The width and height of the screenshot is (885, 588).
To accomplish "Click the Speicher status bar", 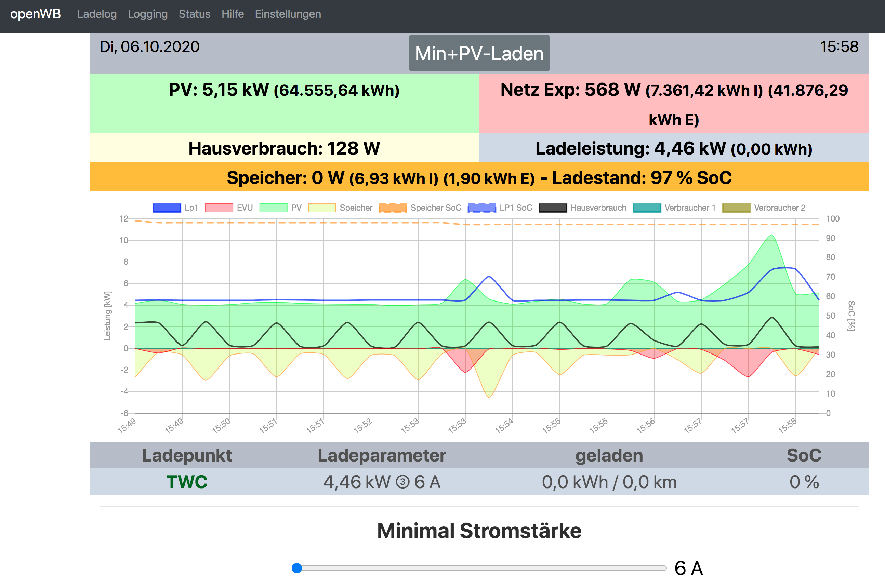I will point(479,177).
